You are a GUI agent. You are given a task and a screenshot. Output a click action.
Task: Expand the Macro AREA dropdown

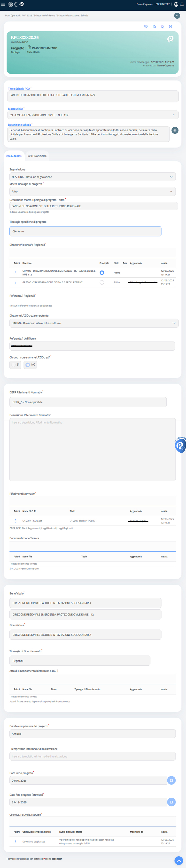pyautogui.click(x=93, y=115)
